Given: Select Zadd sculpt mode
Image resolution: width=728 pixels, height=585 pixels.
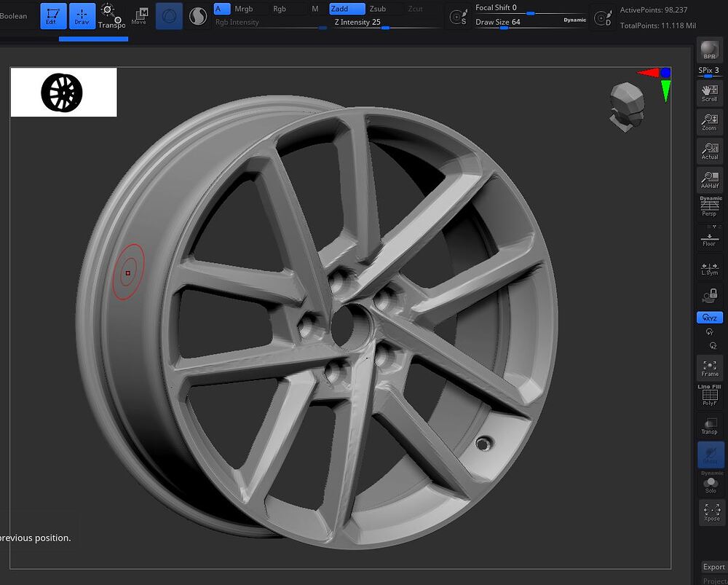Looking at the screenshot, I should pyautogui.click(x=347, y=9).
